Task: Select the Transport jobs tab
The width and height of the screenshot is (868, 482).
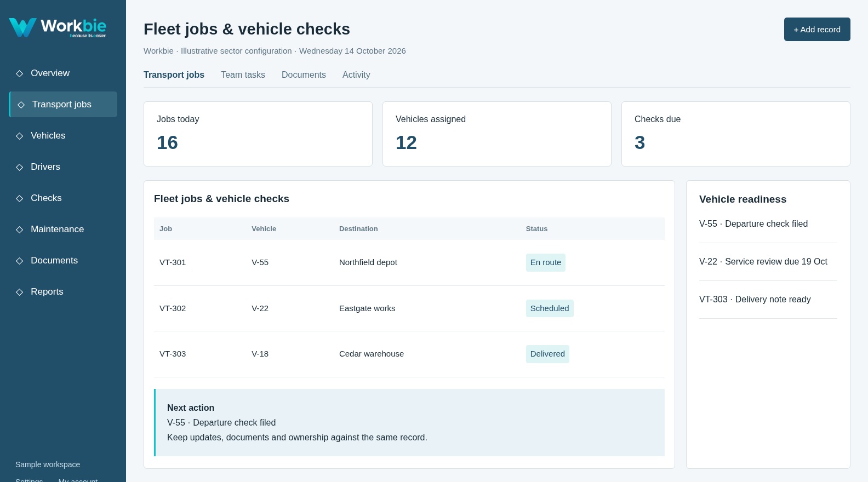Action: point(174,75)
